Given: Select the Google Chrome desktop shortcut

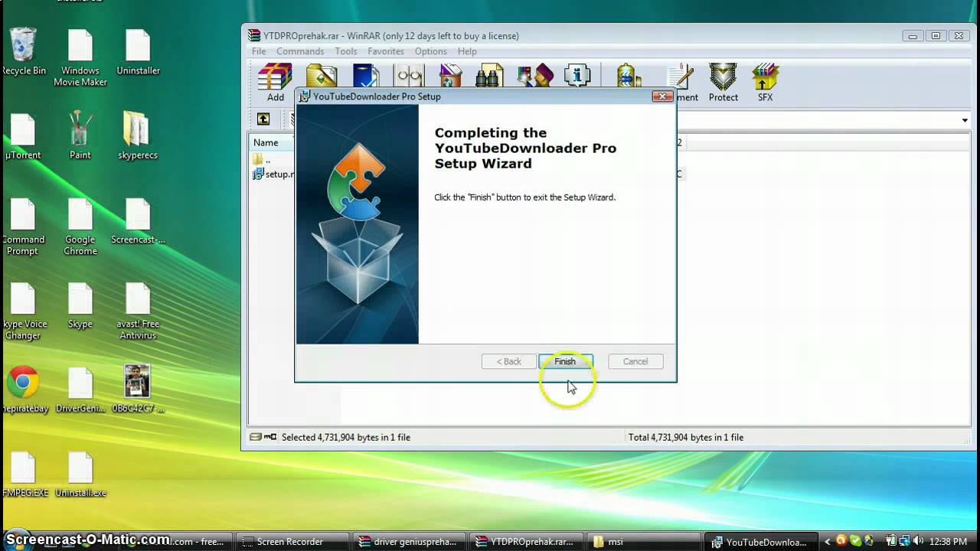Looking at the screenshot, I should (80, 228).
